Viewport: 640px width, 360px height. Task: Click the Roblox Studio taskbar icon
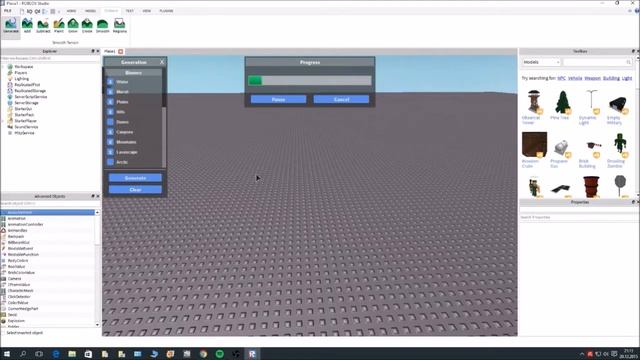click(x=252, y=354)
